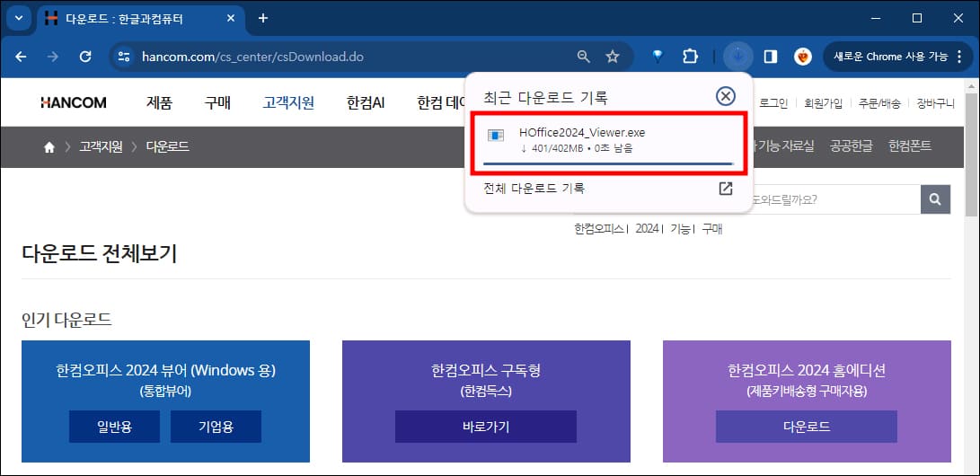Viewport: 980px width, 476px height.
Task: Click 기업용 viewer download button
Action: [216, 427]
